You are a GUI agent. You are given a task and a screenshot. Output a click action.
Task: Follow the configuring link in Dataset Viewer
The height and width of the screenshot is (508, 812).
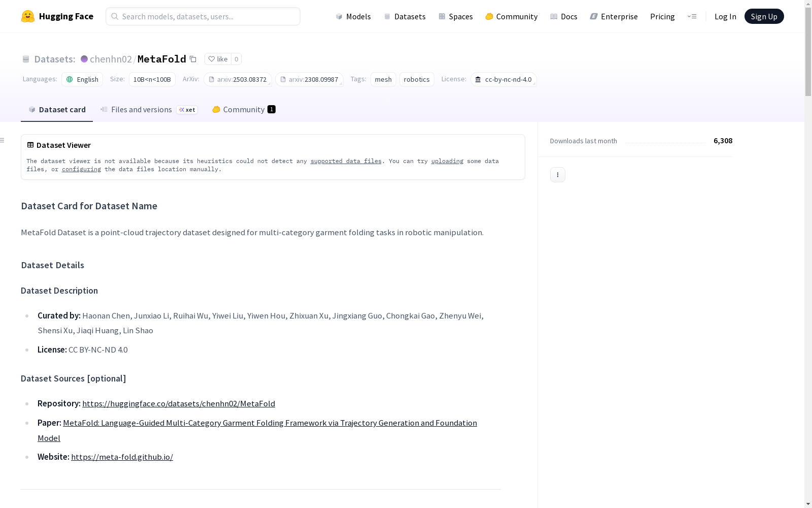point(81,169)
